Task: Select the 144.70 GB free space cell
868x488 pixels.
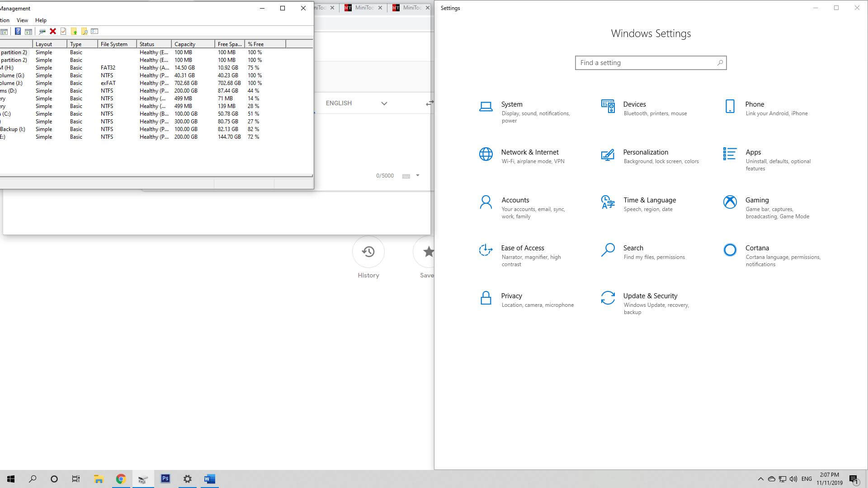Action: (x=229, y=137)
